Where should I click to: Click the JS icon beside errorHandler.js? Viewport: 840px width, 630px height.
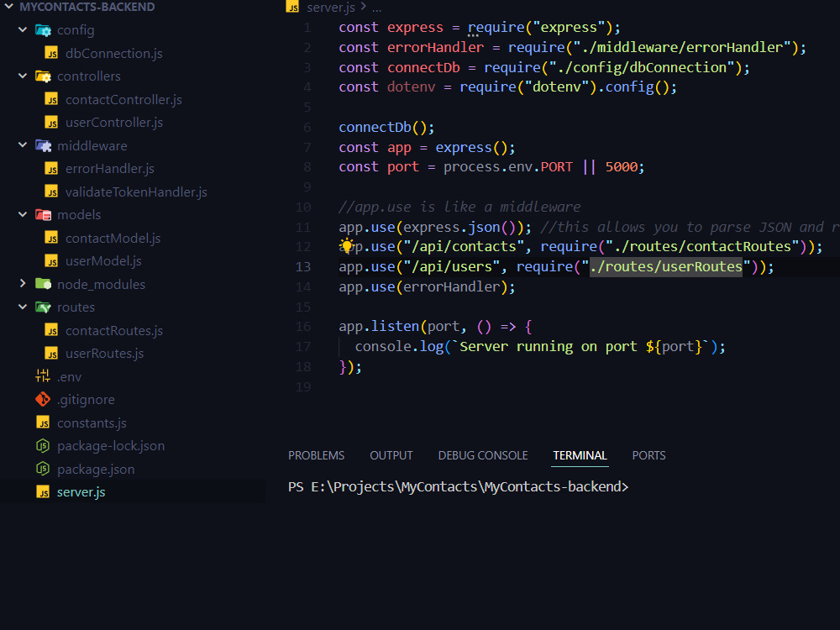pyautogui.click(x=51, y=168)
